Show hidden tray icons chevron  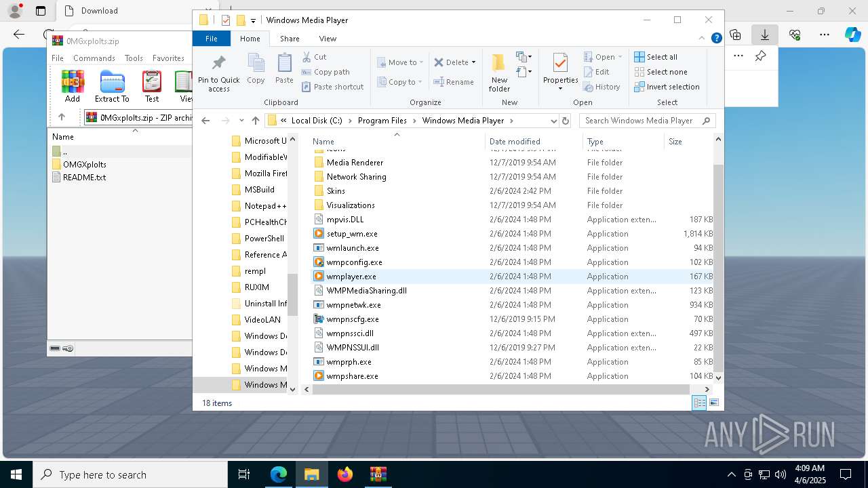731,474
